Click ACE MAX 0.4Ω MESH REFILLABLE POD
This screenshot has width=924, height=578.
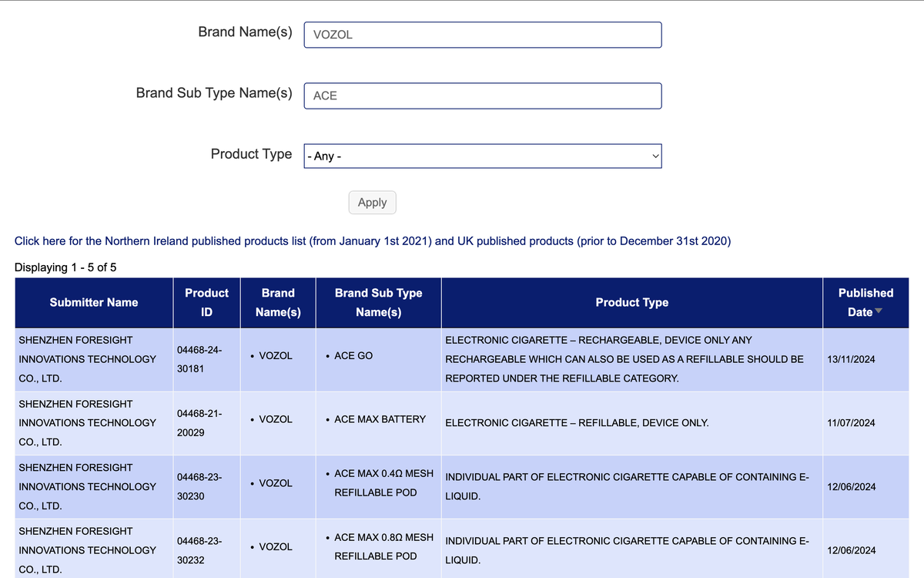pyautogui.click(x=383, y=482)
